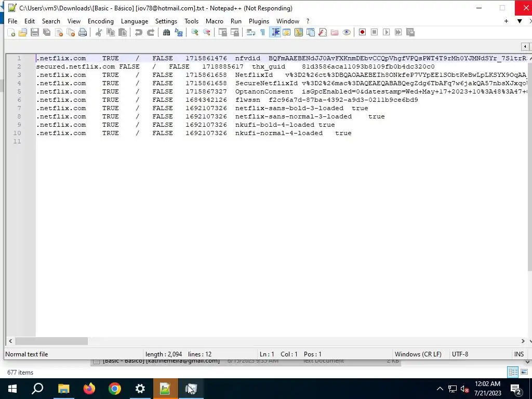532x399 pixels.
Task: Click the macro Playback icon
Action: coord(386,32)
